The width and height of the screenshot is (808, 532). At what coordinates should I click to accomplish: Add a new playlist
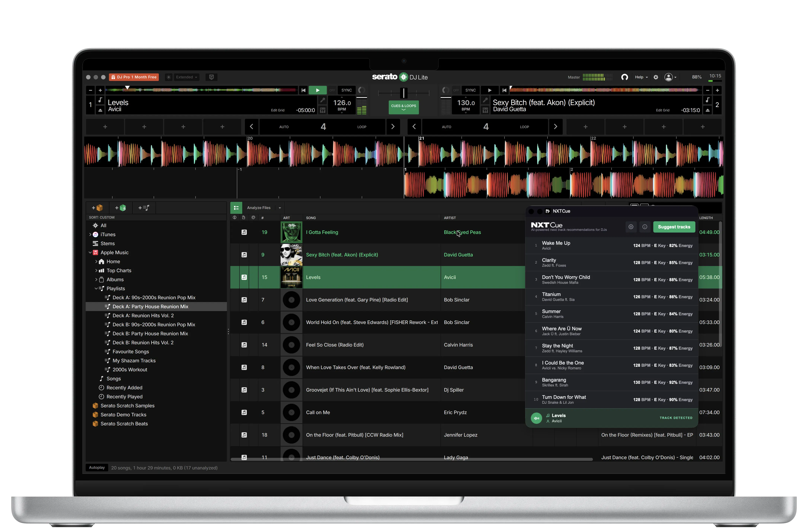(x=144, y=208)
